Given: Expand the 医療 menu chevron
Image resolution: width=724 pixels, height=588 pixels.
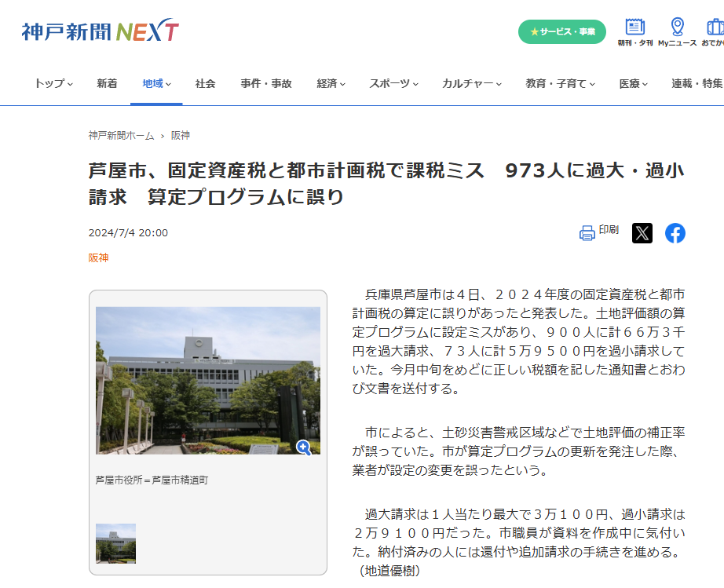Looking at the screenshot, I should (645, 84).
